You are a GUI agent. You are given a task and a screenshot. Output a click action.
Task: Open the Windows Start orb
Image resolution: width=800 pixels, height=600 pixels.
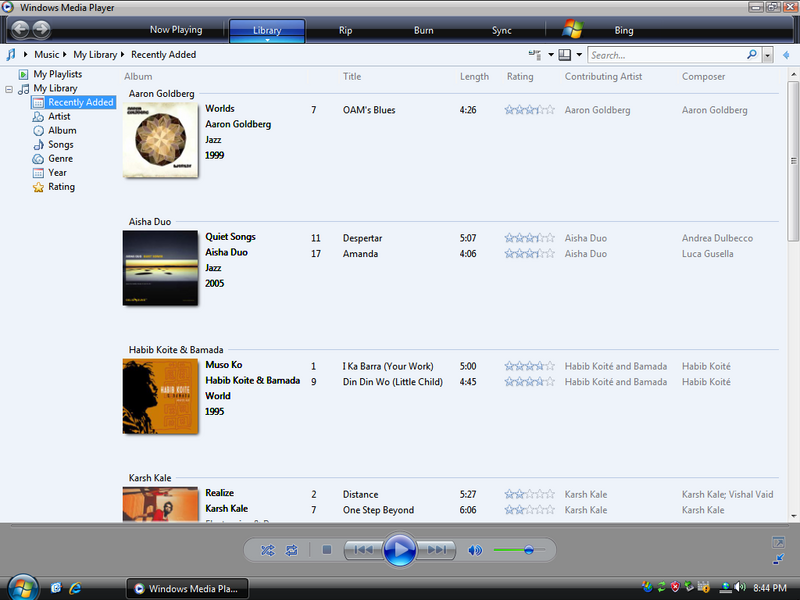coord(22,587)
